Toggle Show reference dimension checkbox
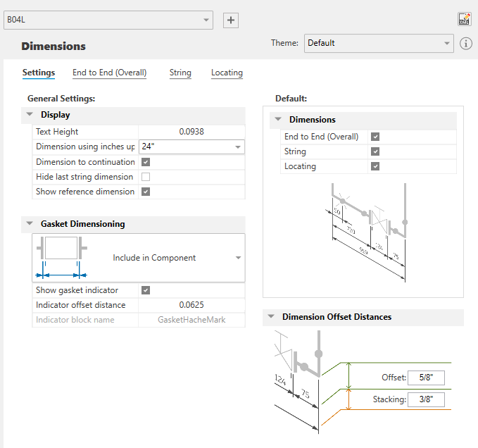This screenshot has width=478, height=448. tap(146, 192)
